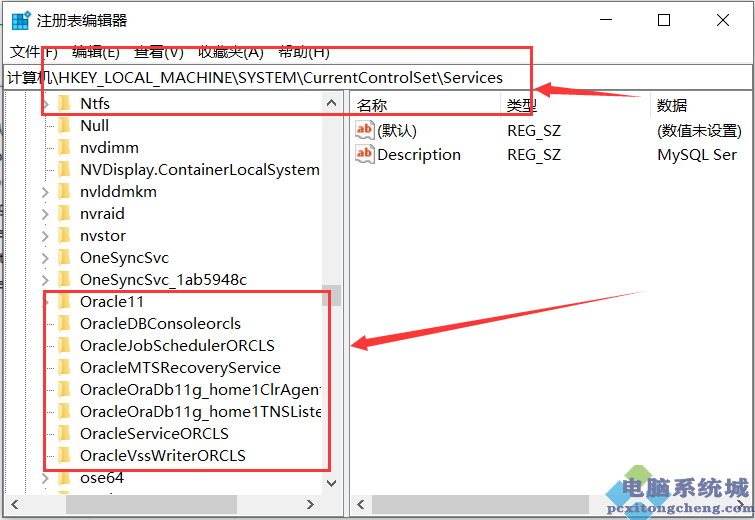The image size is (755, 520).
Task: Select the OracleVssWriterORCLS folder icon
Action: [64, 455]
